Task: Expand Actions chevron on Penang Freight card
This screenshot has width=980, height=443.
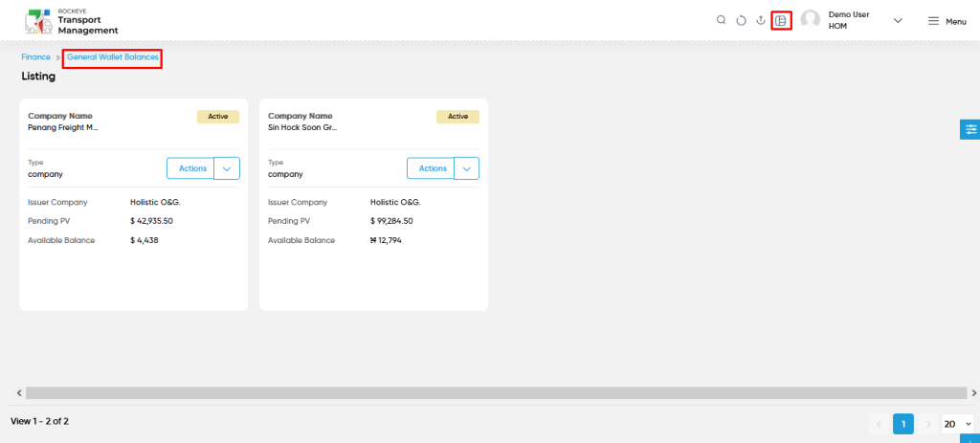Action: coord(227,168)
